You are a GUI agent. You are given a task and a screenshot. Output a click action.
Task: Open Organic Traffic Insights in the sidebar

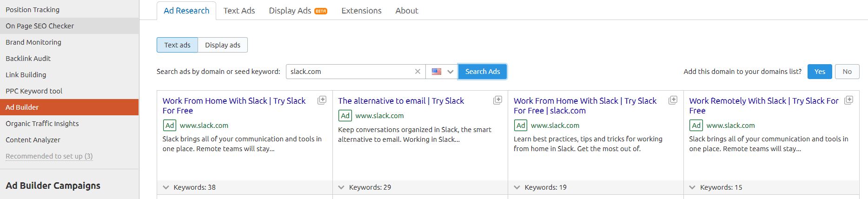pos(69,123)
